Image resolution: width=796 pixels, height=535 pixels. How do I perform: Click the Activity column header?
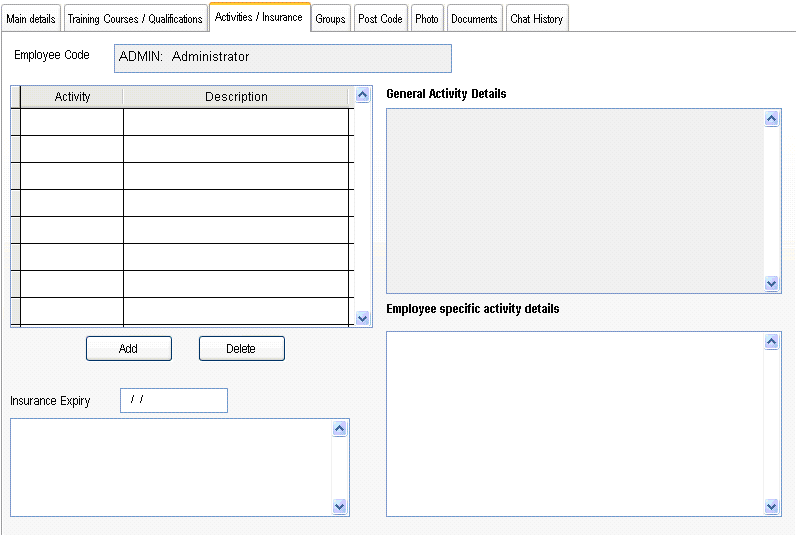[x=72, y=97]
